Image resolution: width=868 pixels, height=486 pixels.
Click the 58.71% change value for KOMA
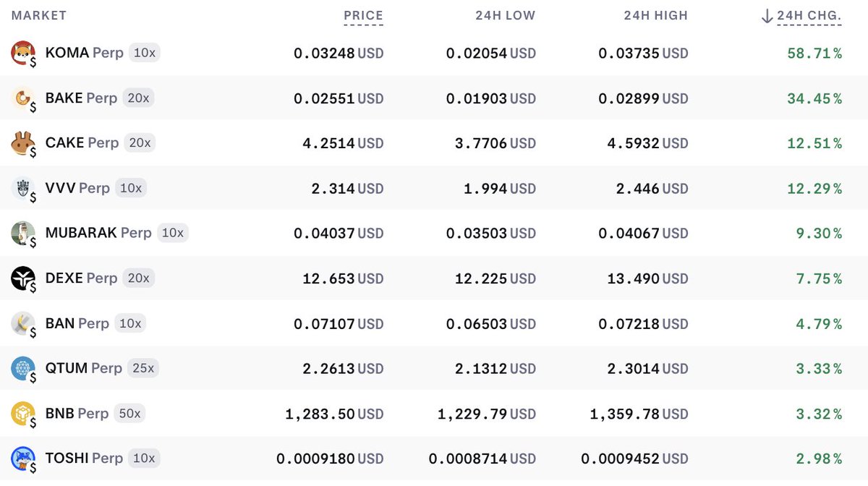814,53
